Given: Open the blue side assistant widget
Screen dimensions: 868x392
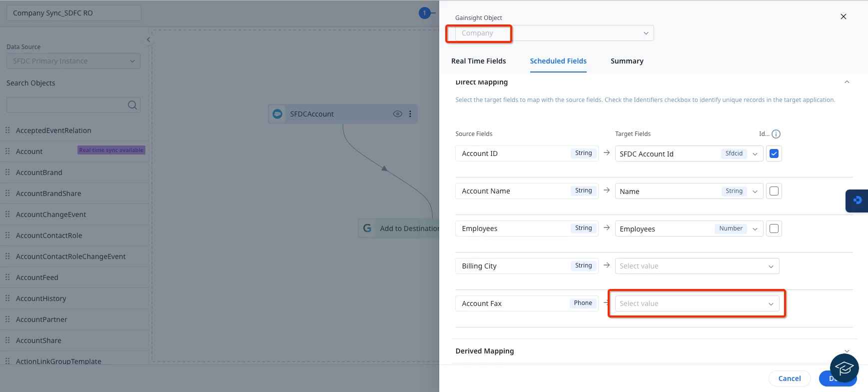Looking at the screenshot, I should (x=857, y=200).
